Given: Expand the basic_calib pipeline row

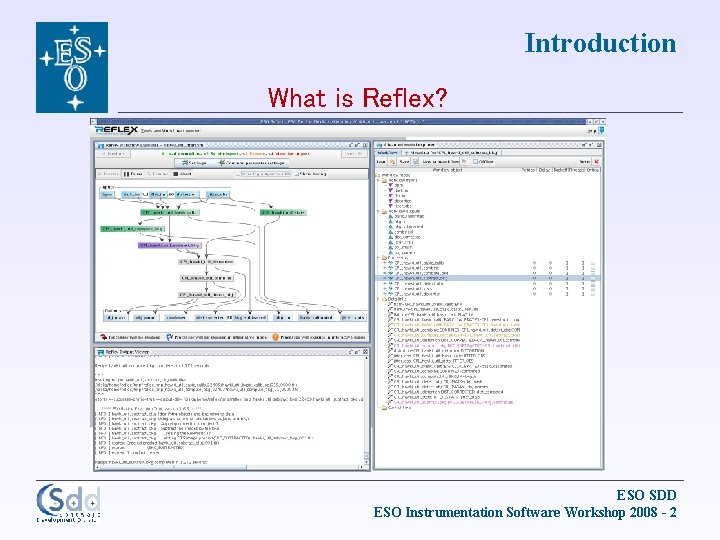Looking at the screenshot, I should click(x=385, y=263).
